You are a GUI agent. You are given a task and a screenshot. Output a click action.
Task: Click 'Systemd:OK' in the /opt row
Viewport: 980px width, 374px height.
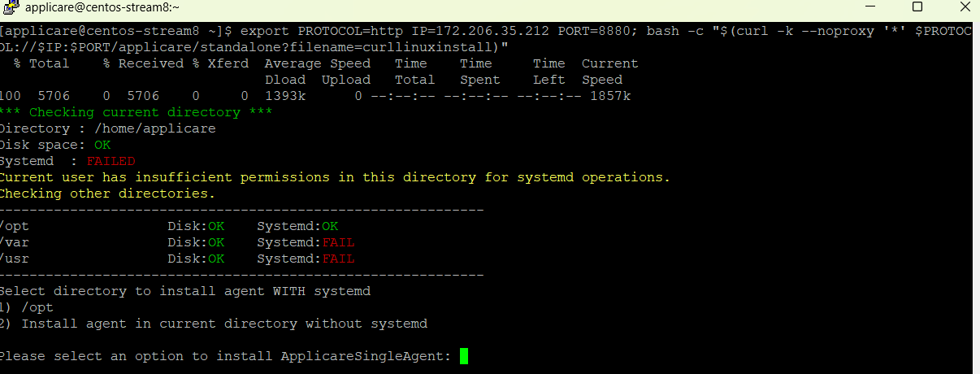(x=297, y=226)
